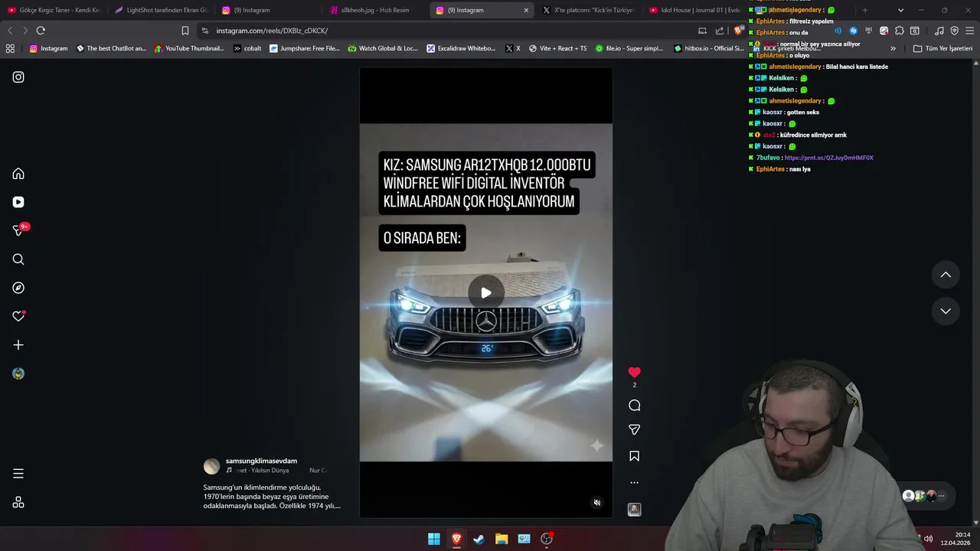Open YouTube Thumbnail bookmark
This screenshot has width=980, height=551.
tap(189, 48)
